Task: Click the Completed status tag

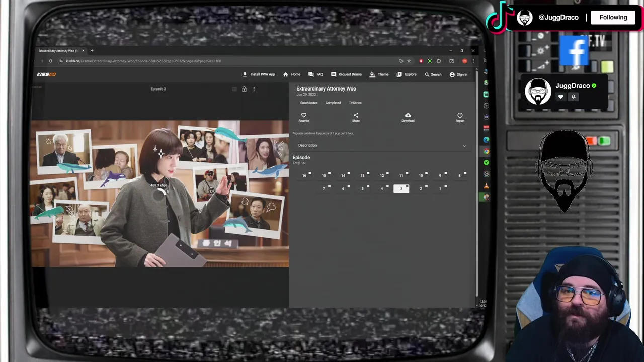Action: tap(333, 103)
